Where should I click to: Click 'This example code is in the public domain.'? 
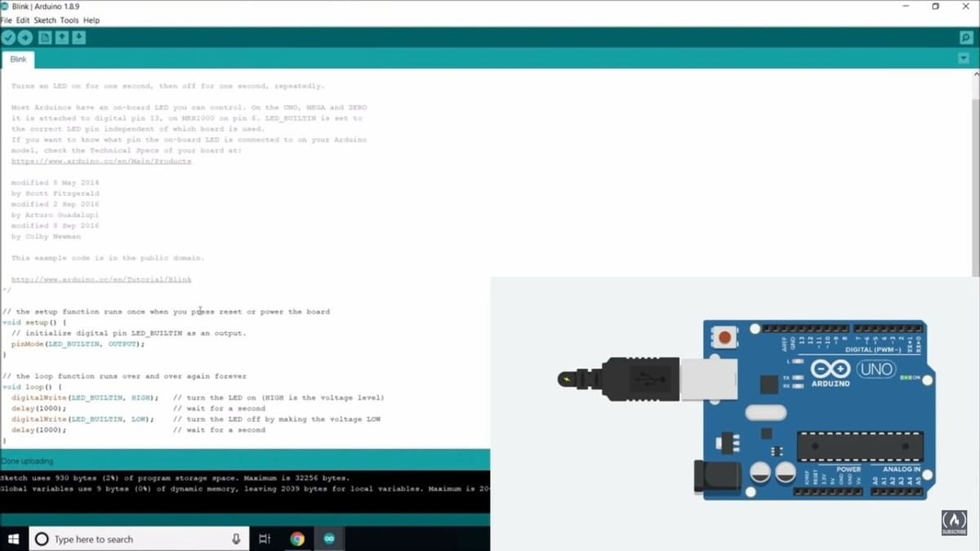(x=108, y=258)
